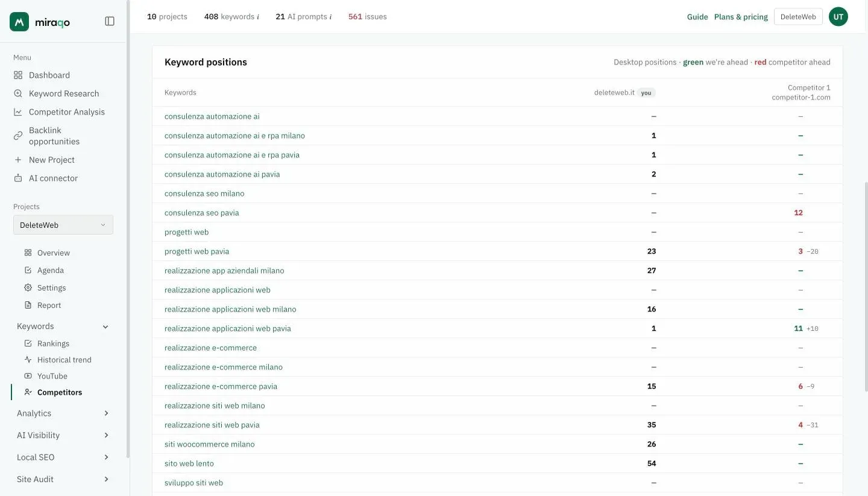
Task: Open the Dashboard menu item
Action: click(x=49, y=75)
